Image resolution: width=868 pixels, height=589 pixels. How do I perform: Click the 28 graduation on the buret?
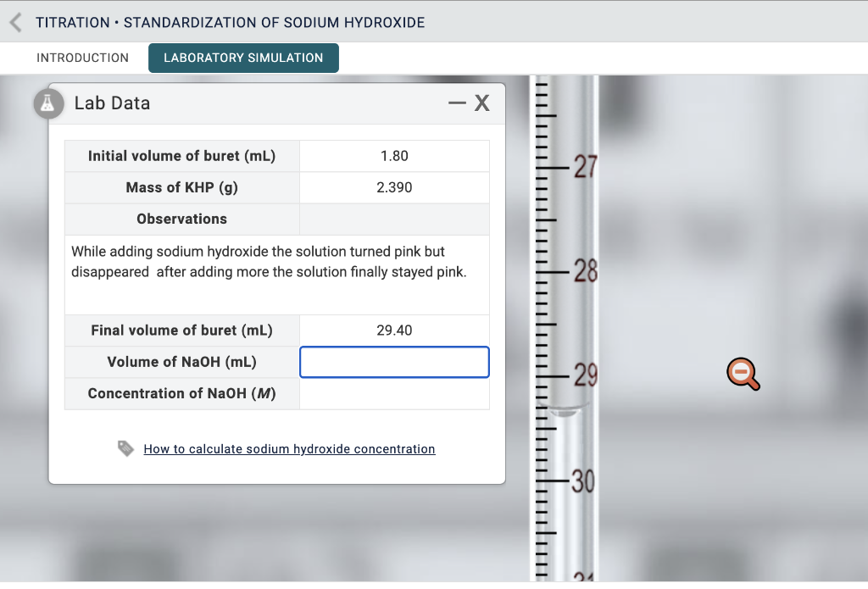(584, 272)
